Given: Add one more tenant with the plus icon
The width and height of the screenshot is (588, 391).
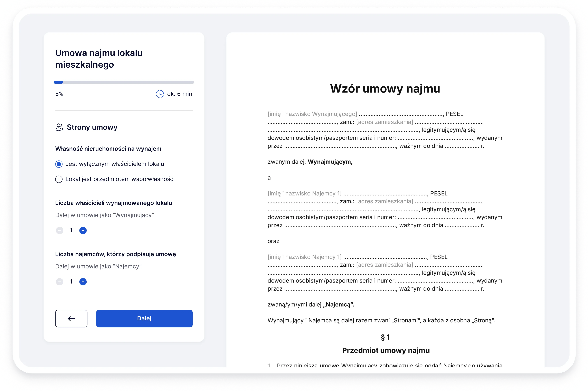Looking at the screenshot, I should 83,282.
